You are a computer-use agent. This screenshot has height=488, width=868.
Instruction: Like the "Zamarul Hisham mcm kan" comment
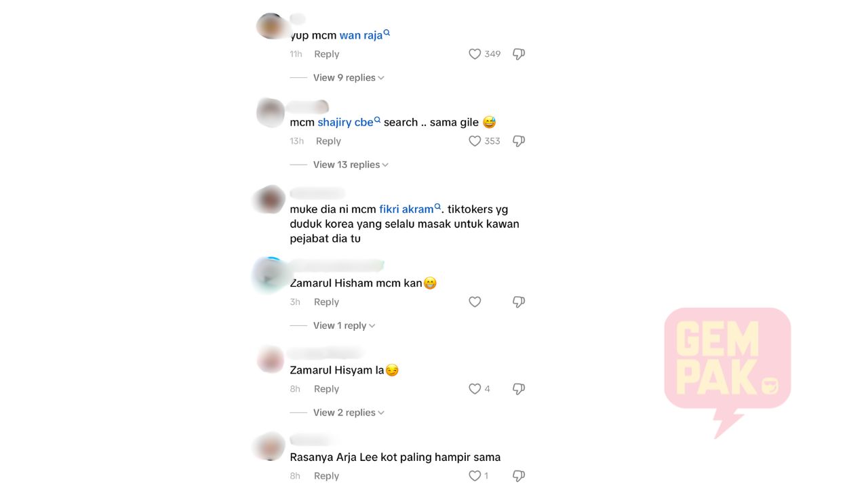475,302
